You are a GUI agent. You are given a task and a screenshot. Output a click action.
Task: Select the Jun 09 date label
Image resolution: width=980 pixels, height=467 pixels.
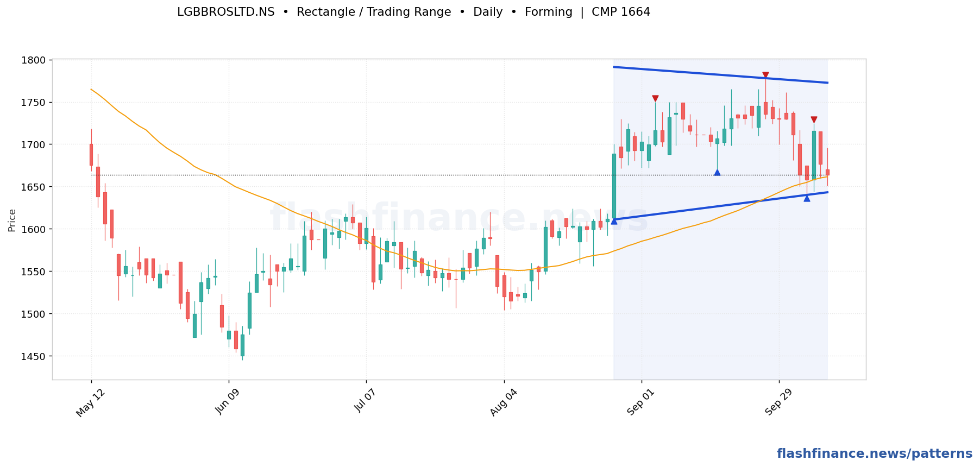[227, 402]
